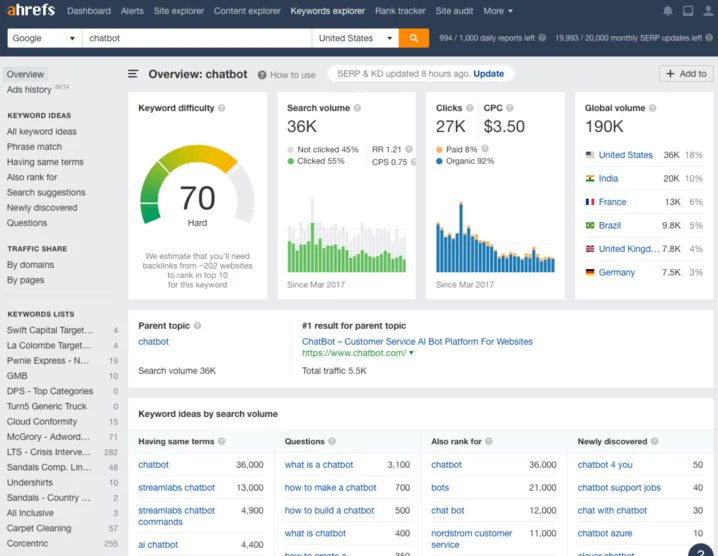
Task: Open Rank tracker
Action: click(x=400, y=11)
